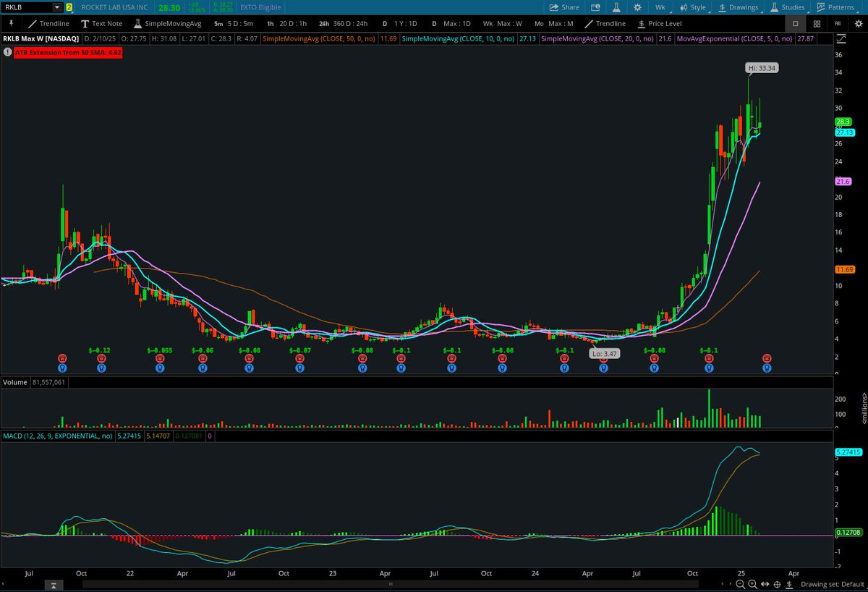
Task: Click the horizontal double-arrow pan icon
Action: 765,584
